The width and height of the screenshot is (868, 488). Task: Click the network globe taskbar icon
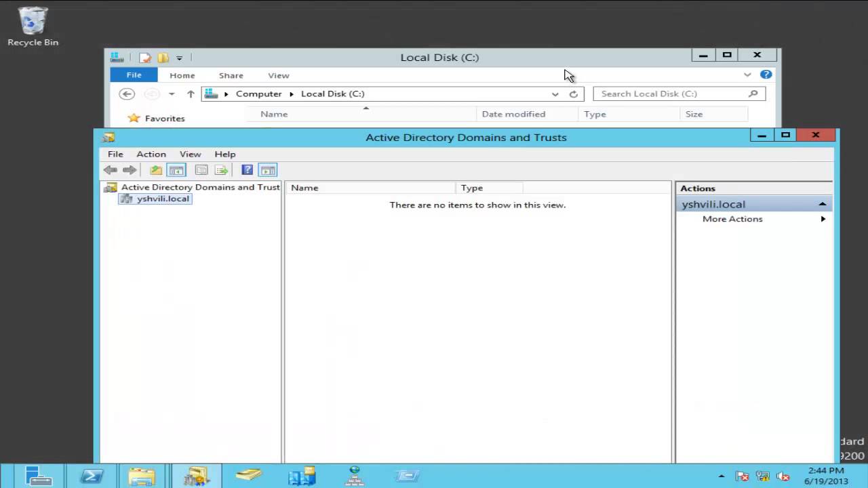(355, 476)
